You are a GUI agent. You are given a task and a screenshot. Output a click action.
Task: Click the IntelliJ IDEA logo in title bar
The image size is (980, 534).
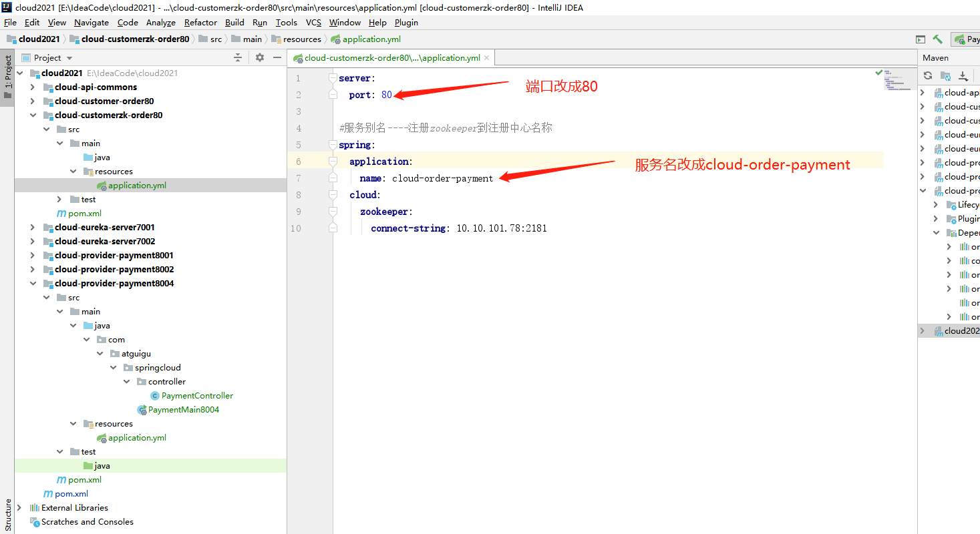(x=7, y=7)
